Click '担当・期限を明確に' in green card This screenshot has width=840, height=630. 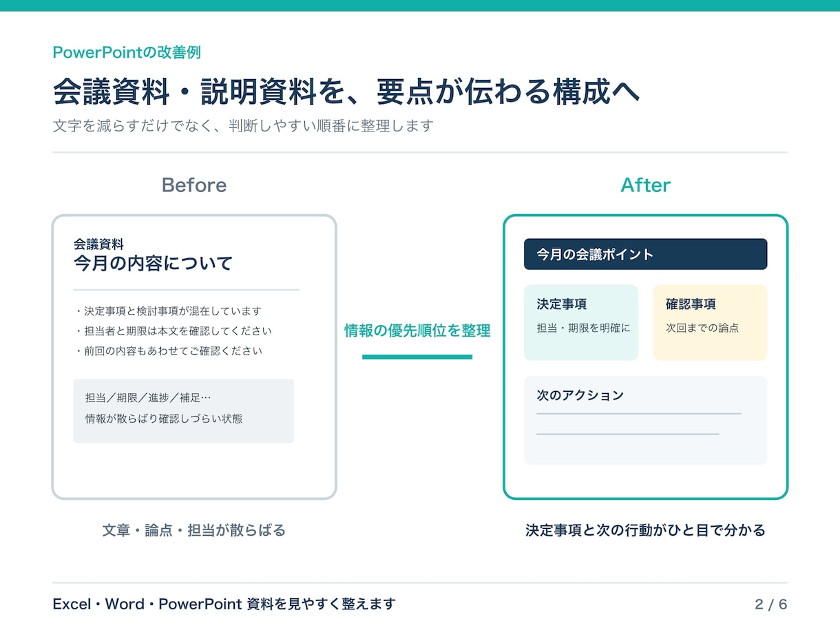[583, 328]
